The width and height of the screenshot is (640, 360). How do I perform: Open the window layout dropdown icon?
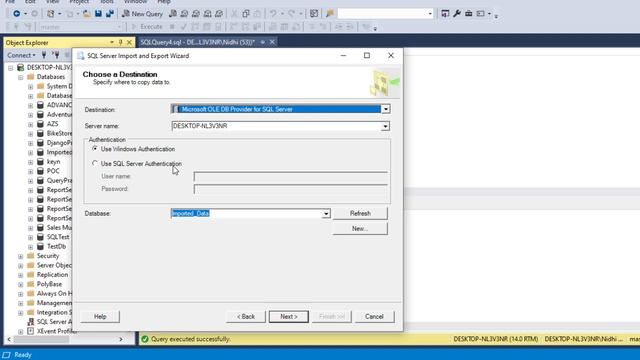[483, 14]
